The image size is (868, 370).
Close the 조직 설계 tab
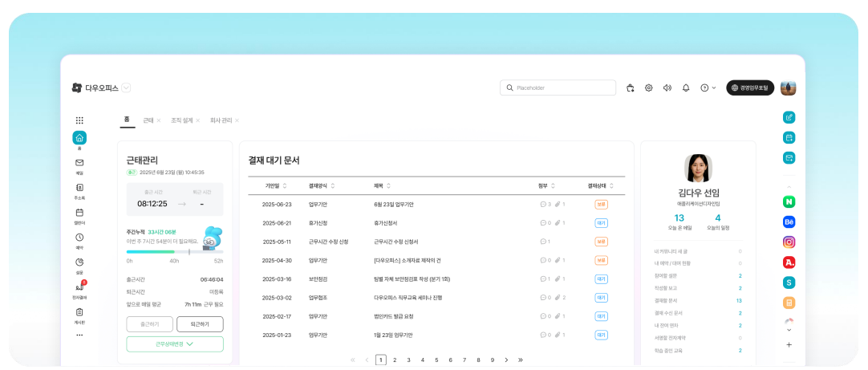click(197, 120)
